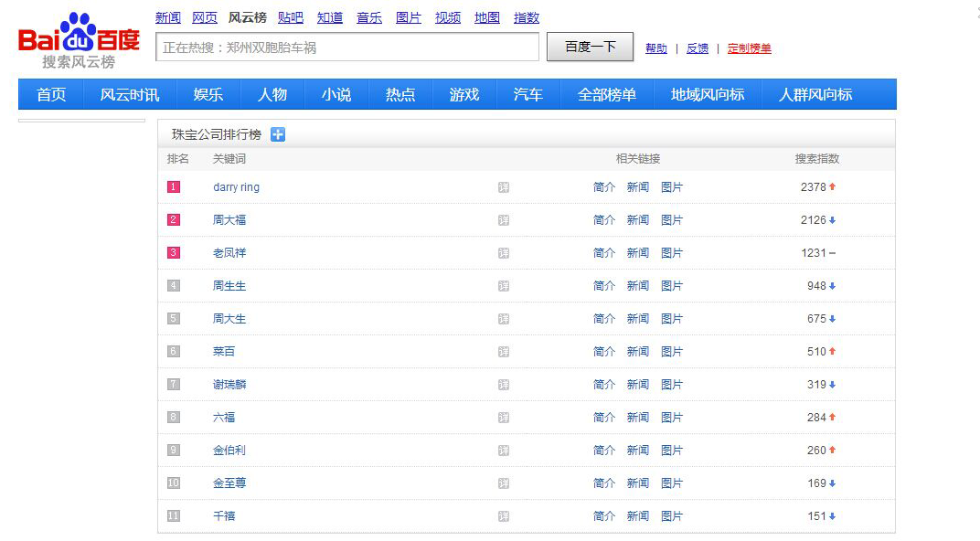Open the 详 detail icon for 千禧
The image size is (980, 541).
click(x=503, y=516)
